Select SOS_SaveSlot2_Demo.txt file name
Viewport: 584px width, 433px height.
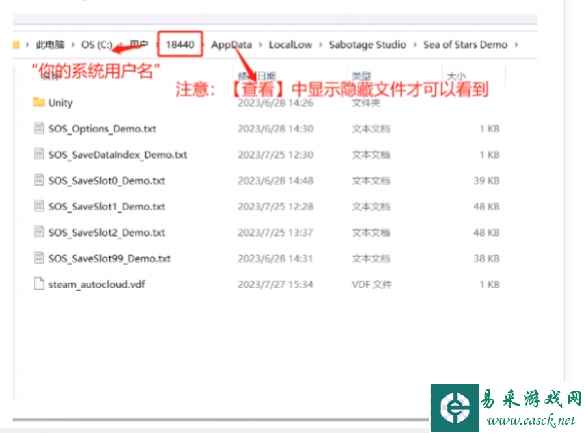[x=107, y=232]
